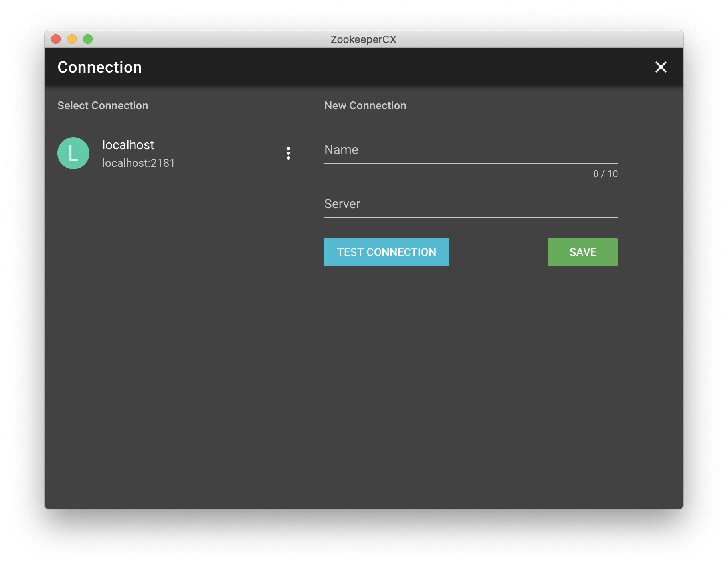Click the 0 / 10 character counter
728x568 pixels.
coord(605,174)
